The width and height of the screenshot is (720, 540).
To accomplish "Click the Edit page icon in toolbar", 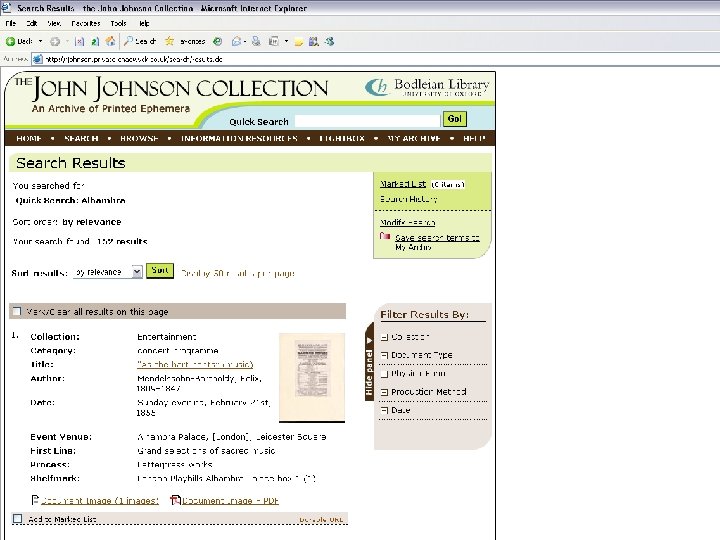I will point(274,41).
